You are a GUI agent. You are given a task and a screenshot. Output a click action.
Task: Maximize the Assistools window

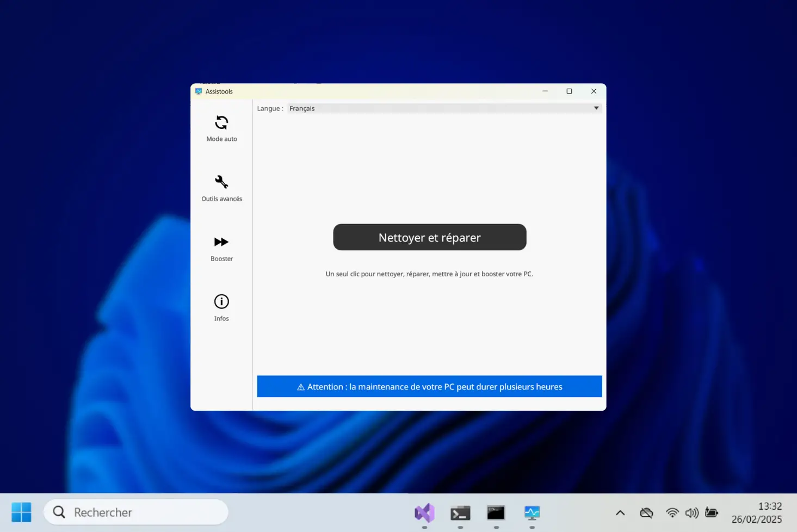[x=570, y=91]
